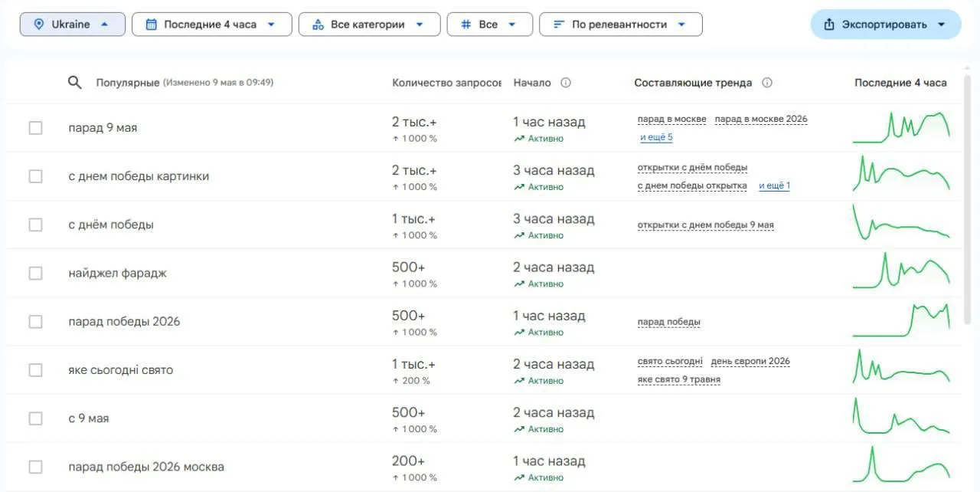
Task: Click the с днем победы открытка chip
Action: pyautogui.click(x=692, y=185)
